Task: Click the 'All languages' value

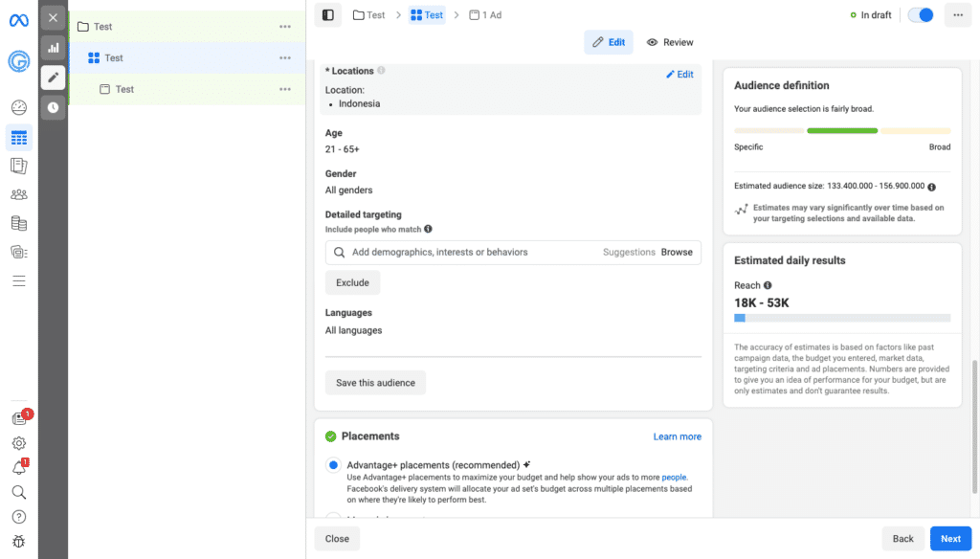Action: coord(354,331)
